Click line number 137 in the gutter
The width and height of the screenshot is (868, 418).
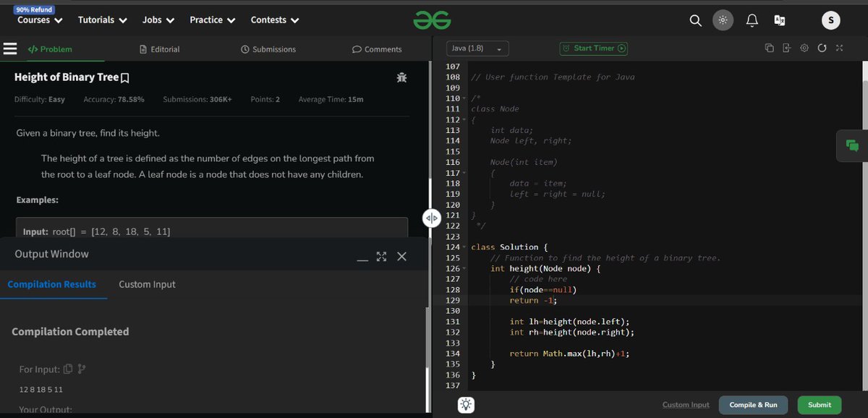point(454,385)
